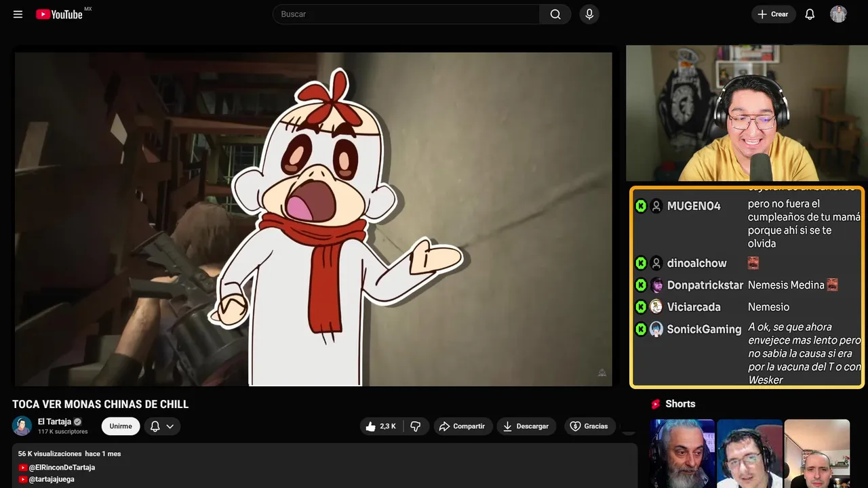Viewport: 868px width, 488px height.
Task: Download the video with Descargar
Action: [526, 426]
